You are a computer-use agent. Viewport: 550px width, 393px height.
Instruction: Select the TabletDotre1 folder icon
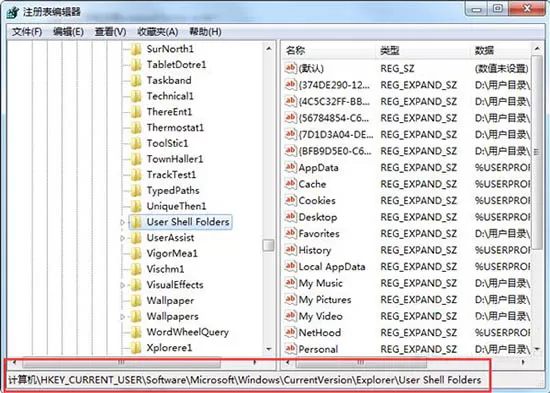coord(136,65)
